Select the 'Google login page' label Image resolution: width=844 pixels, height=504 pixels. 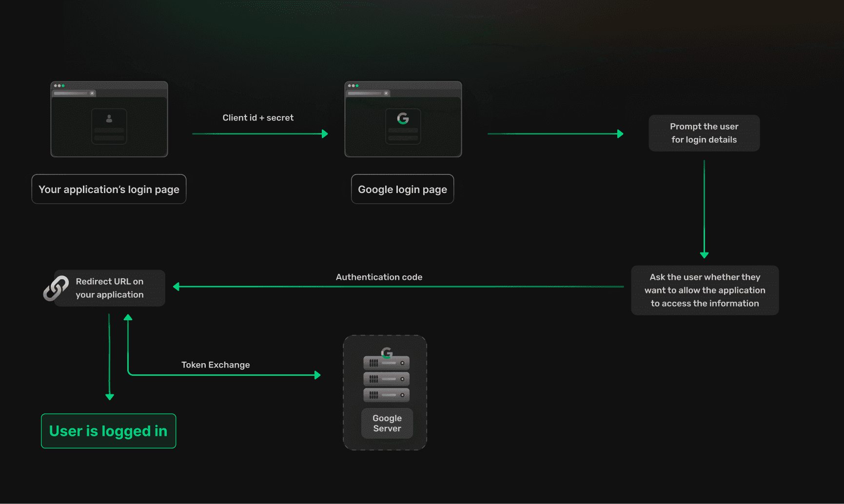pos(402,189)
